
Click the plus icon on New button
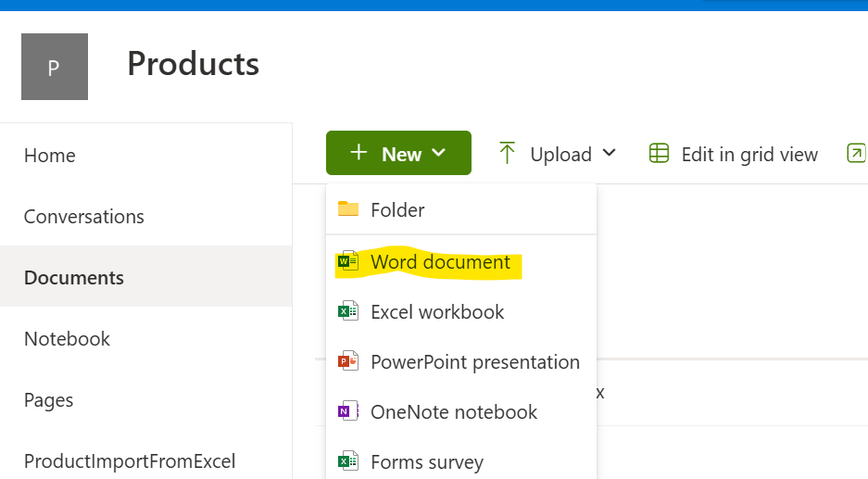(359, 153)
